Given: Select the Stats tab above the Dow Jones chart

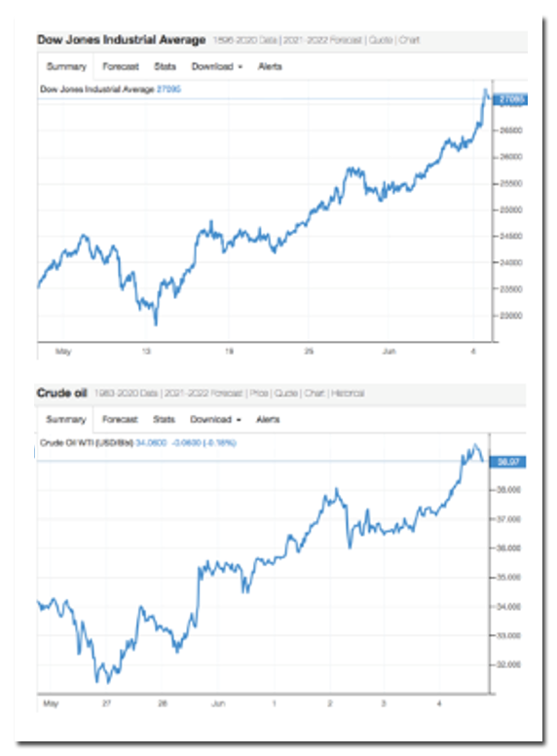Looking at the screenshot, I should tap(165, 66).
